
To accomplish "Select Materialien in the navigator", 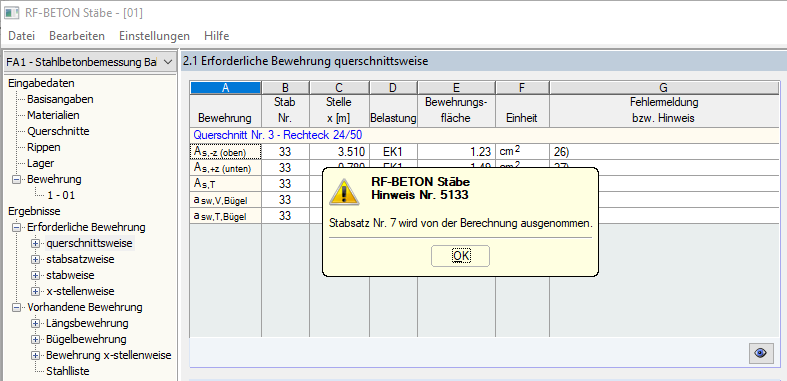I will click(x=53, y=115).
